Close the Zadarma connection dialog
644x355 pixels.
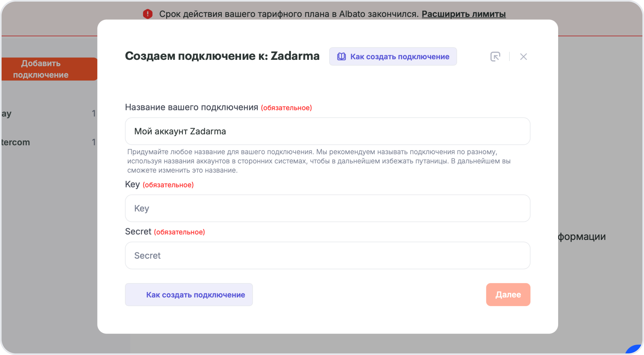523,56
